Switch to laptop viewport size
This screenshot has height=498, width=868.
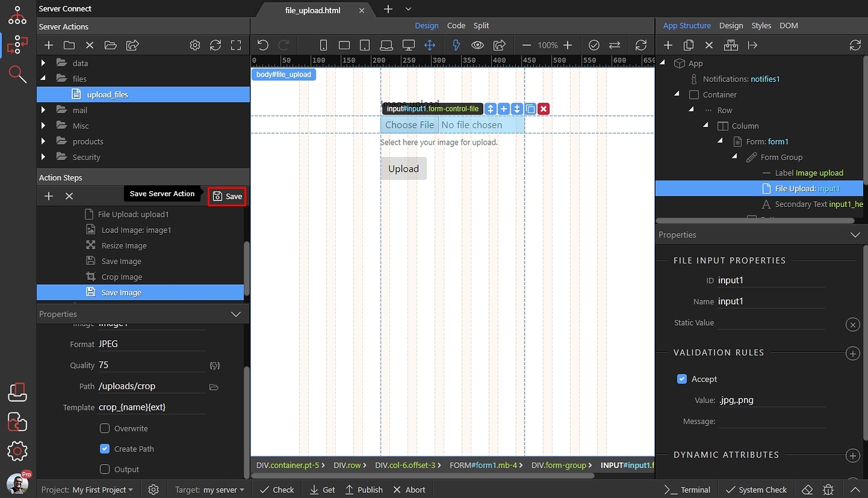point(387,45)
